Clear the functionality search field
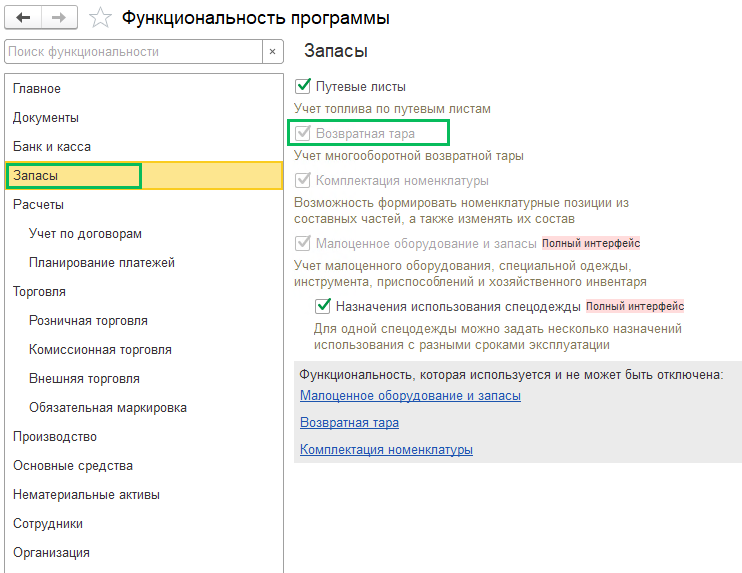The image size is (742, 573). point(273,52)
